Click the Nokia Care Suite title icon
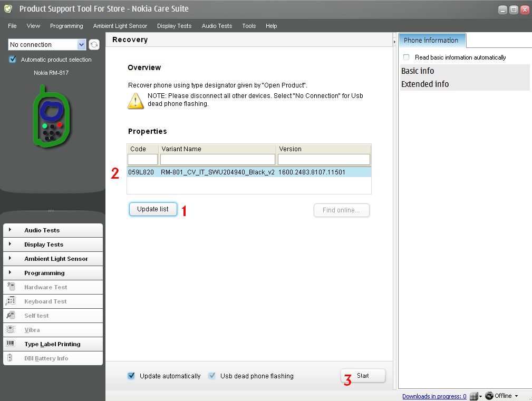 [x=8, y=9]
